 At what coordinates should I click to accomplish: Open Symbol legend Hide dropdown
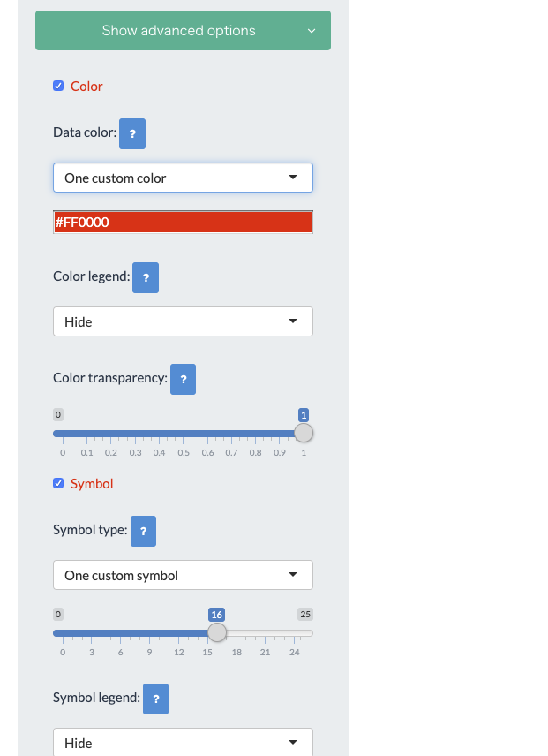(183, 743)
